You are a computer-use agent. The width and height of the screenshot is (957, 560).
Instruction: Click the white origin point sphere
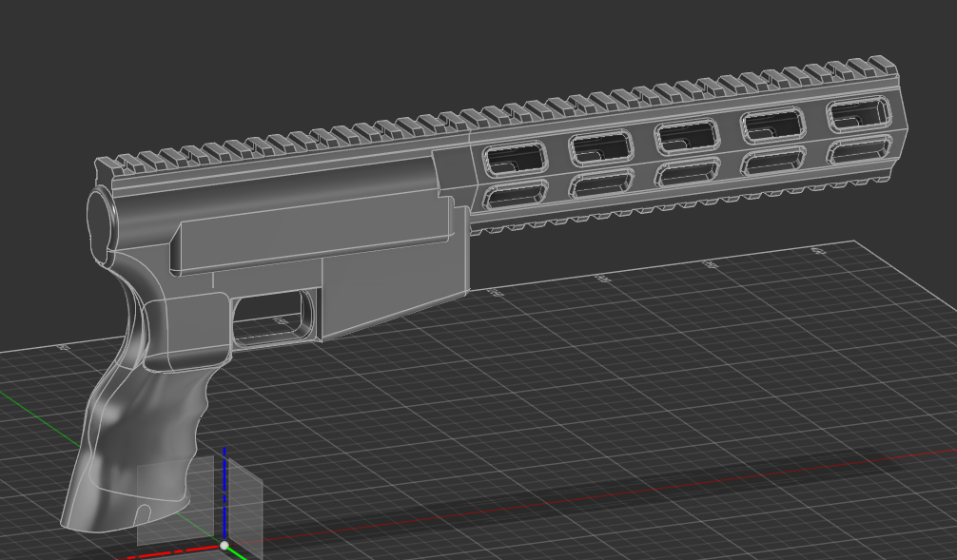(x=225, y=546)
